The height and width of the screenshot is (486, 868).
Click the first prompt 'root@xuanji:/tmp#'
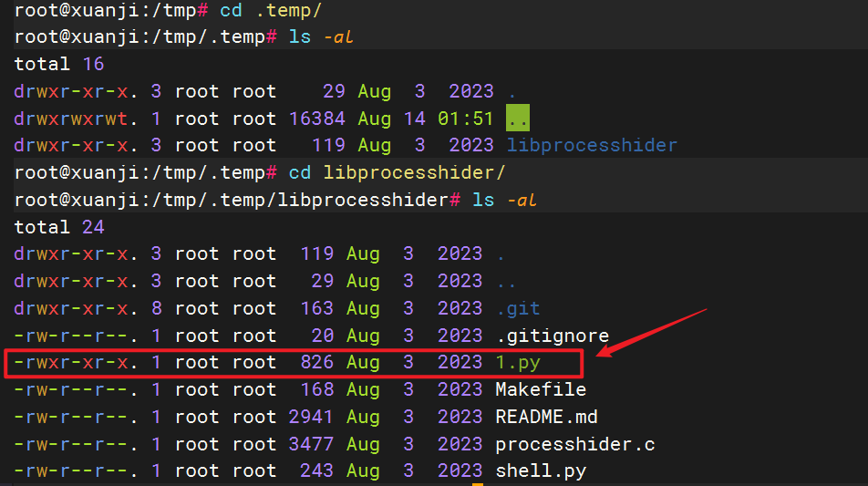click(110, 10)
